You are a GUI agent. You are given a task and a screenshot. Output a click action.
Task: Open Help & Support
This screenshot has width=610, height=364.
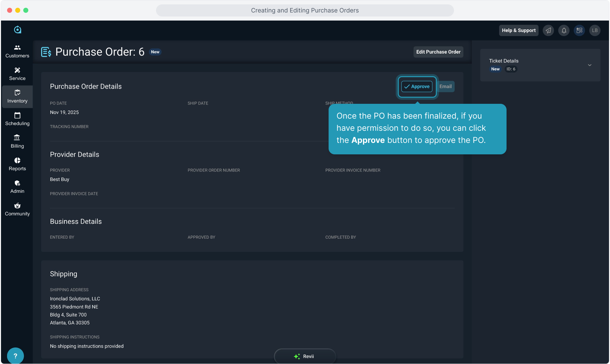pyautogui.click(x=518, y=30)
